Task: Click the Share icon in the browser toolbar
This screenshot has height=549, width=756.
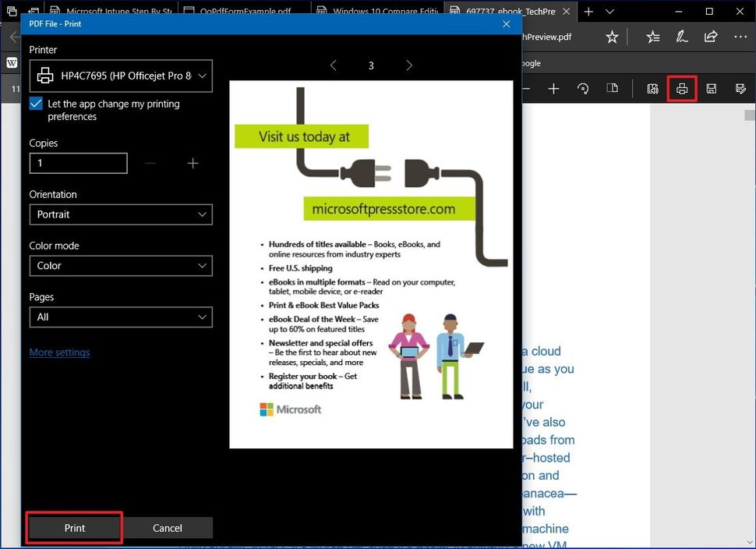Action: point(711,36)
